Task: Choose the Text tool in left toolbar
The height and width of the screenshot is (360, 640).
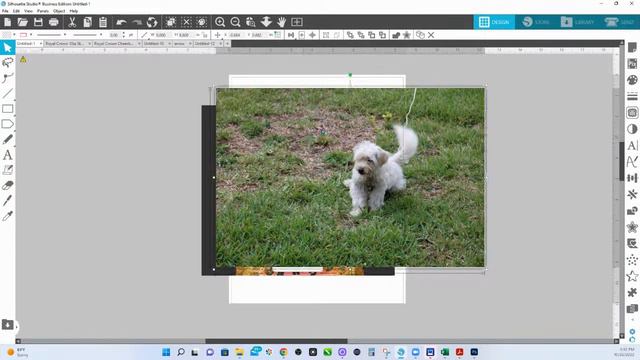Action: point(7,155)
